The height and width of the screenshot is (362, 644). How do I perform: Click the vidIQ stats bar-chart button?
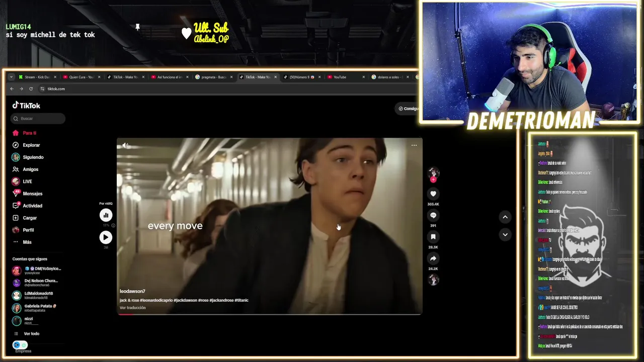click(x=106, y=215)
